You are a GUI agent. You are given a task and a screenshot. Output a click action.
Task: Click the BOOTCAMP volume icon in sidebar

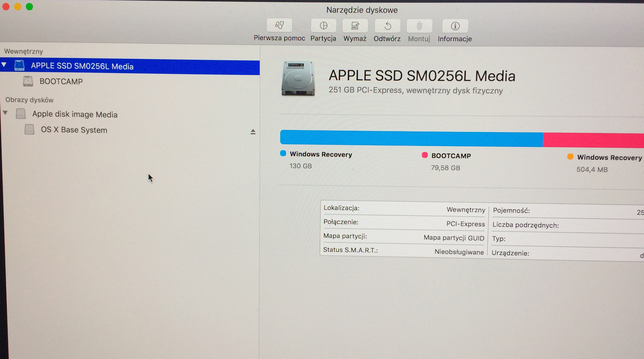coord(28,81)
